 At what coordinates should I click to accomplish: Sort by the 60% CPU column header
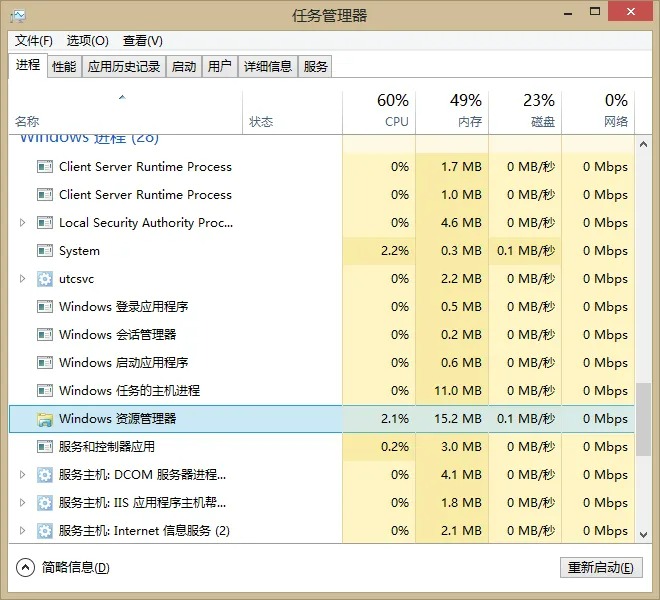[x=379, y=112]
